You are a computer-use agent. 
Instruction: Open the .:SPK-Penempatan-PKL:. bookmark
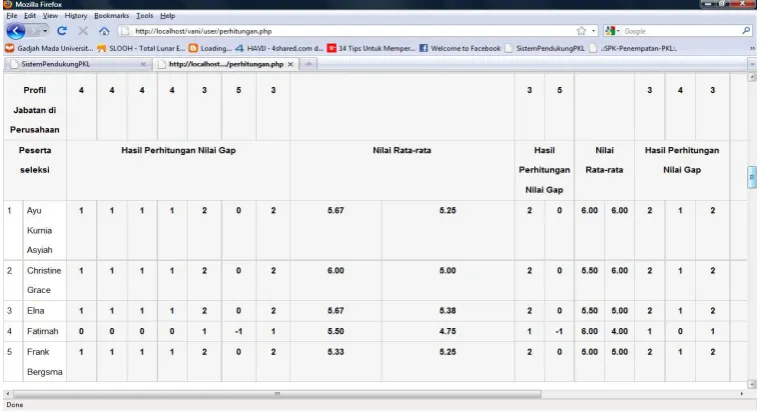coord(633,48)
